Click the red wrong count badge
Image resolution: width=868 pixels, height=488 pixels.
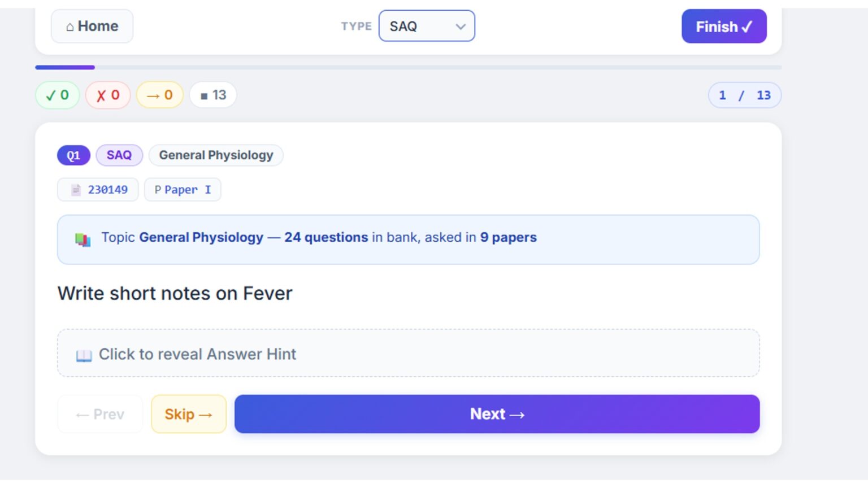(108, 95)
